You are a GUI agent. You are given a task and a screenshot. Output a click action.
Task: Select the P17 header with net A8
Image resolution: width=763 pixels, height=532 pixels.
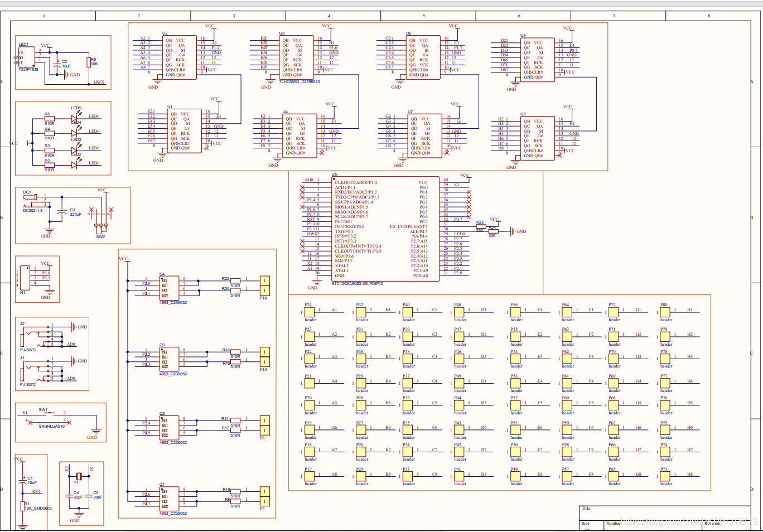[310, 476]
